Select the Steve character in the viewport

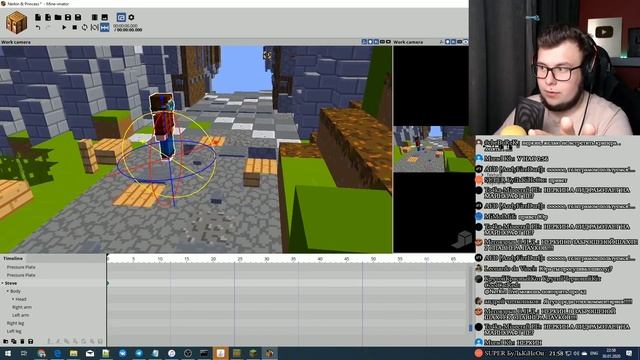(164, 127)
